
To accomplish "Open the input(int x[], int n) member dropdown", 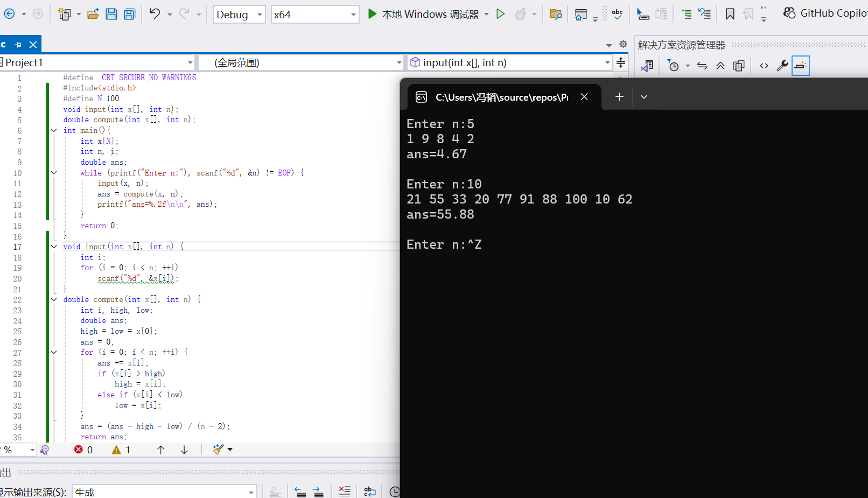I will tap(510, 62).
